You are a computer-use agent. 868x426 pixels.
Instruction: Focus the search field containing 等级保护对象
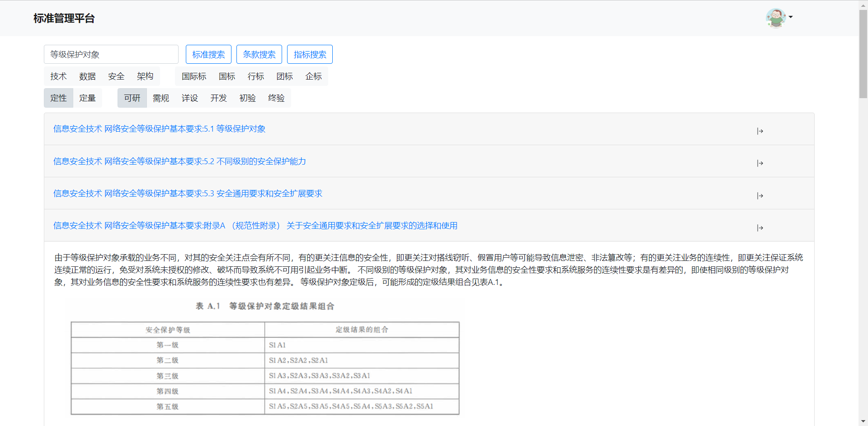111,54
